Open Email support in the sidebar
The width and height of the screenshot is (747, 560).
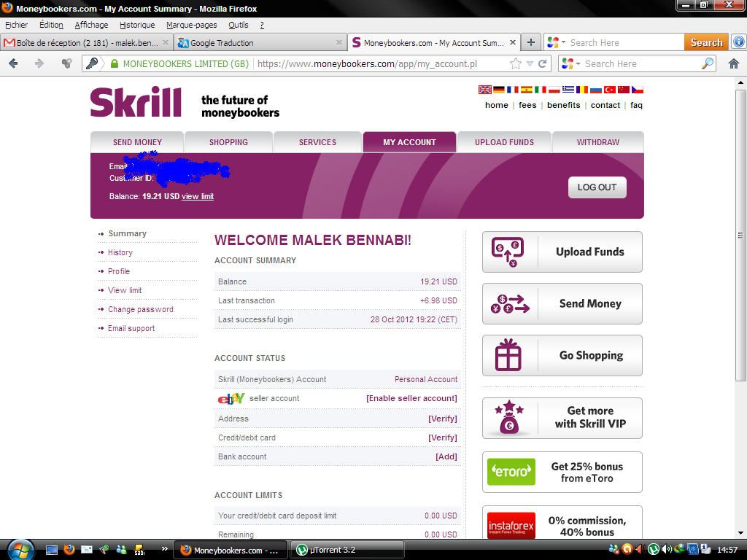point(131,329)
